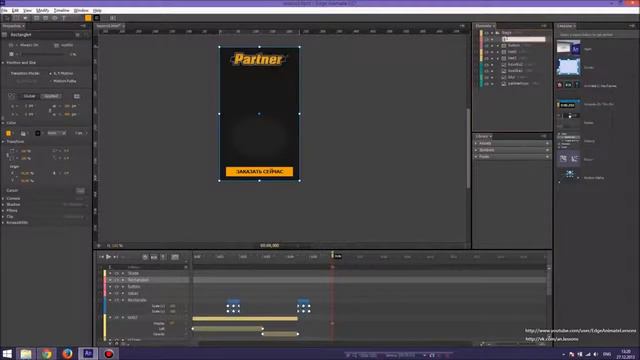Open Firefox from taskbar
Viewport: 640px width, 360px height.
pyautogui.click(x=67, y=353)
